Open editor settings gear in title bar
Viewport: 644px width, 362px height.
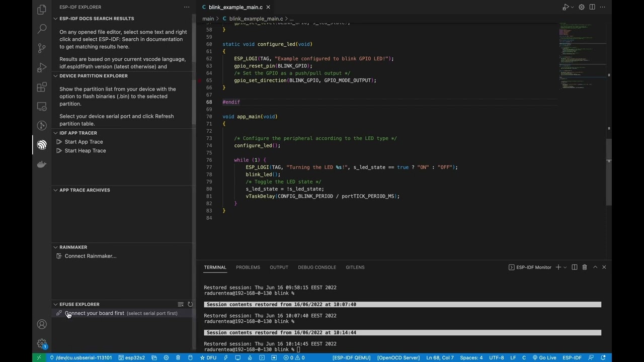coord(582,7)
